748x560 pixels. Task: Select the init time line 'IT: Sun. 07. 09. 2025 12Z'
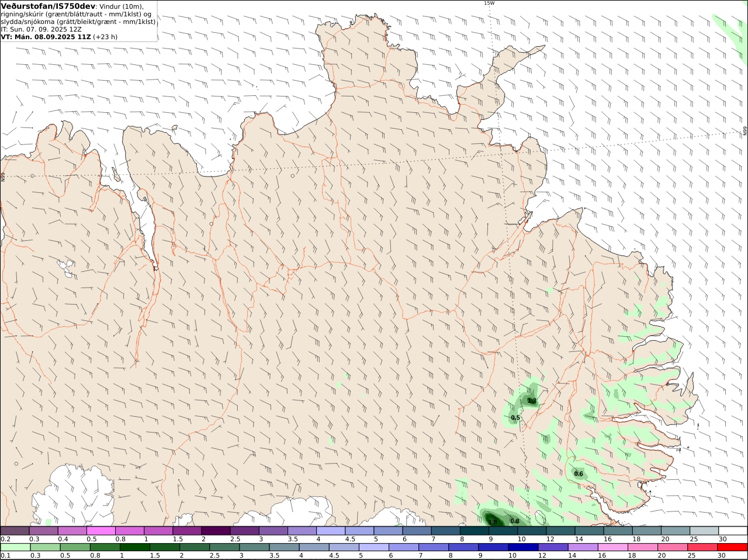pos(41,29)
